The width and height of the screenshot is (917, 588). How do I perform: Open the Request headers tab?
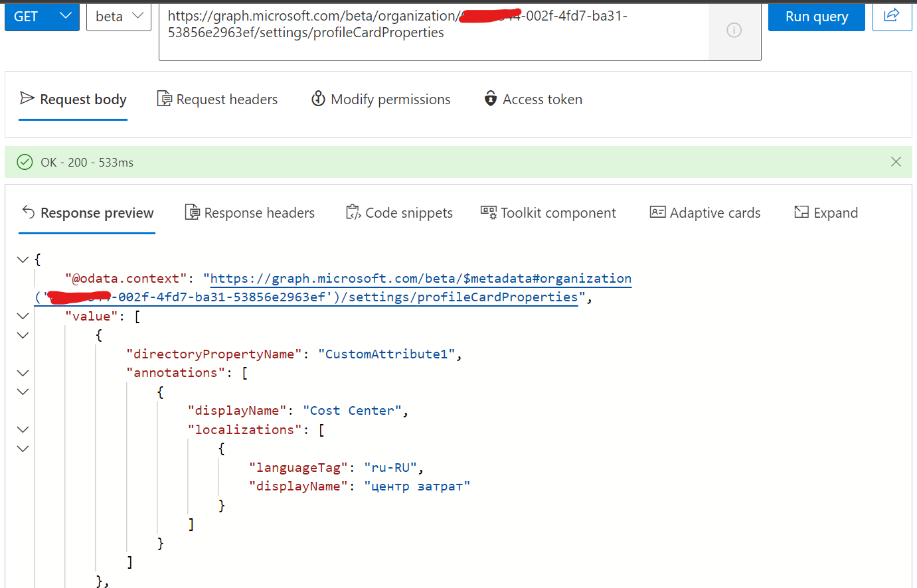pyautogui.click(x=217, y=100)
